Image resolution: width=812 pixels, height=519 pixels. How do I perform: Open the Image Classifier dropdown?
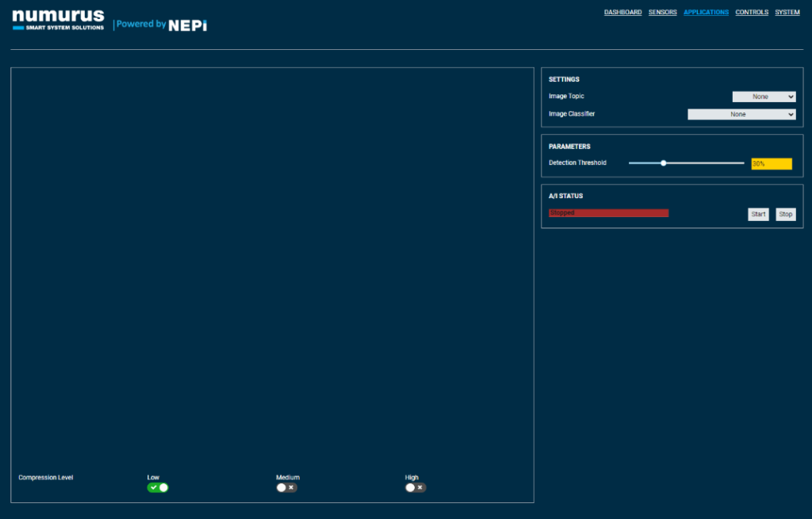[741, 113]
